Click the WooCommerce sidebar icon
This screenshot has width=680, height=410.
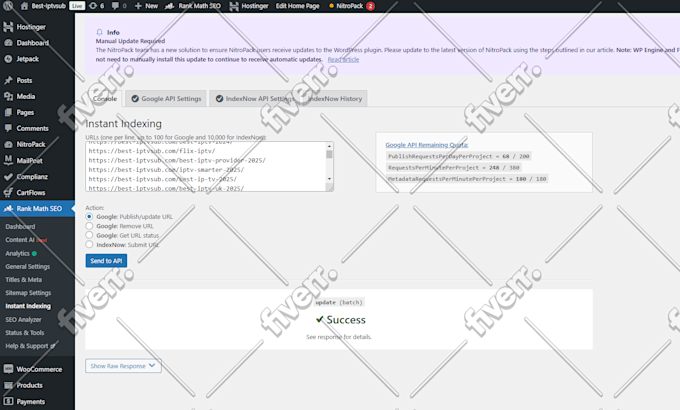point(8,369)
